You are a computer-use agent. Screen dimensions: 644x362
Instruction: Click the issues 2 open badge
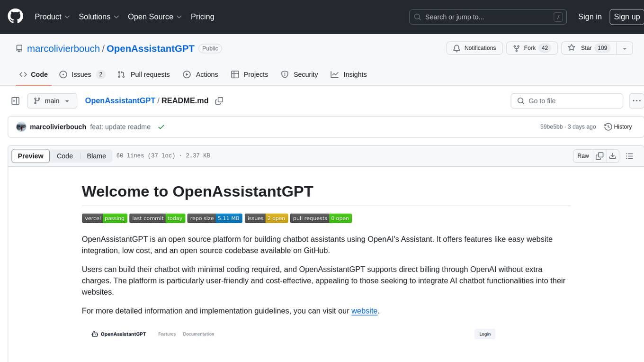click(x=266, y=218)
